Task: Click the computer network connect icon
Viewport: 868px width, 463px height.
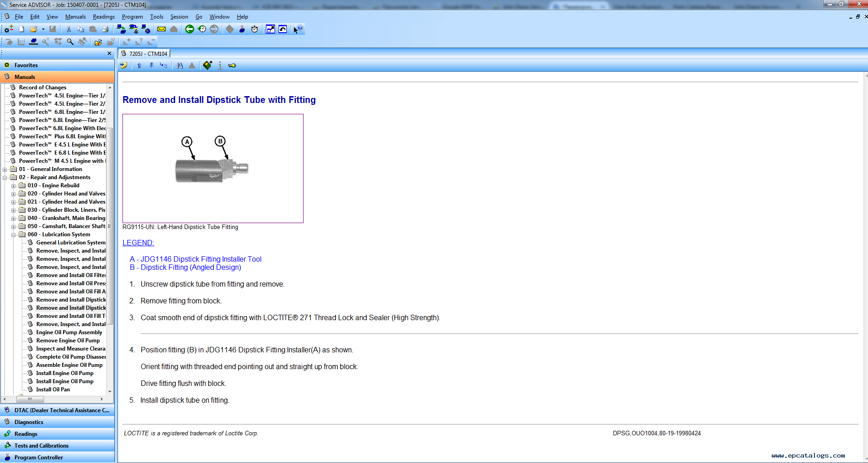Action: tap(121, 29)
